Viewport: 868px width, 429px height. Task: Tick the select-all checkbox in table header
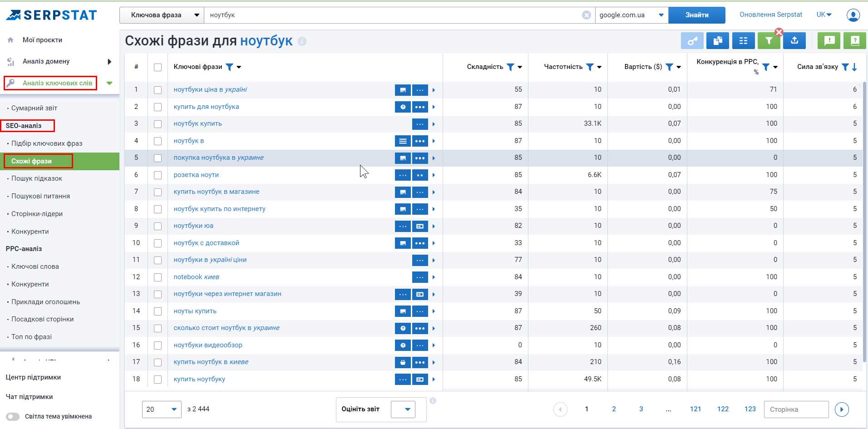(158, 67)
